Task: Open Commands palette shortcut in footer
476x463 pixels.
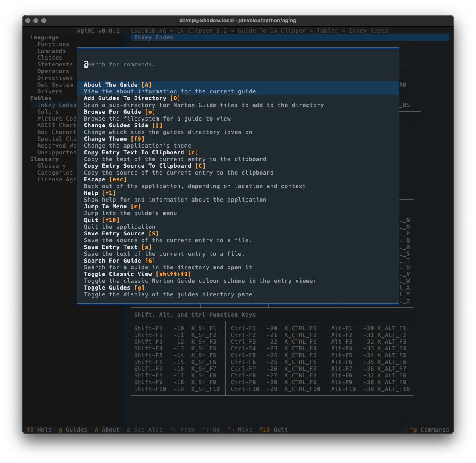Action: click(429, 430)
